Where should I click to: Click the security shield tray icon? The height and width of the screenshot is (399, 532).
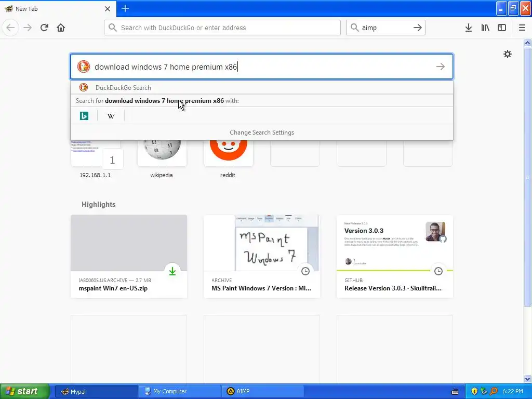(474, 391)
